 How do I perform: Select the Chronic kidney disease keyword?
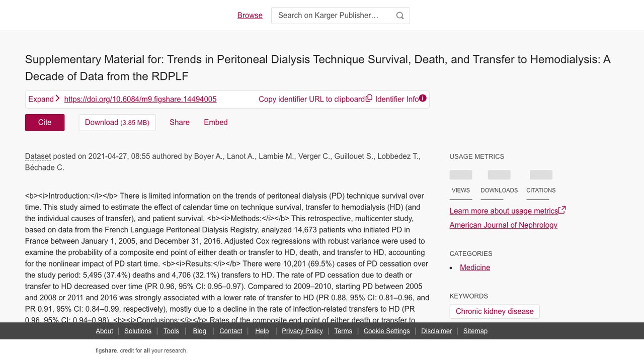pos(495,311)
